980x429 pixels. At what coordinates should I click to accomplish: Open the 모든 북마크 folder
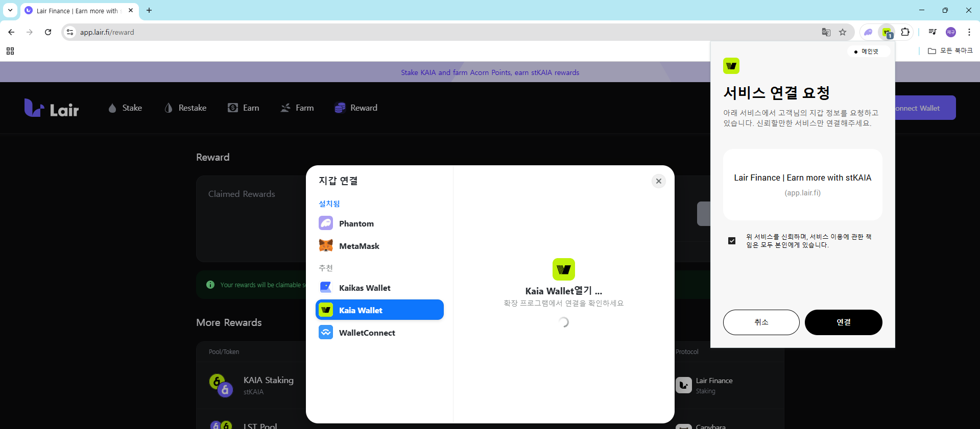(x=950, y=51)
